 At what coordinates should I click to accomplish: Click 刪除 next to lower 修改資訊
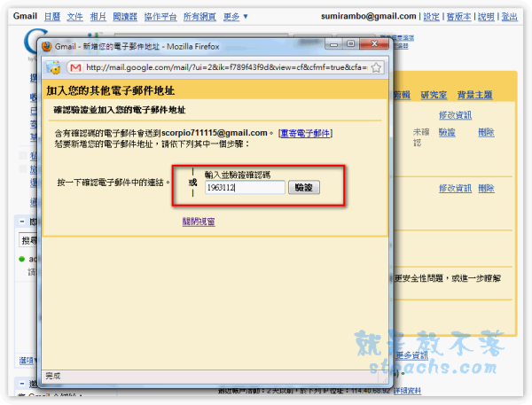point(486,188)
